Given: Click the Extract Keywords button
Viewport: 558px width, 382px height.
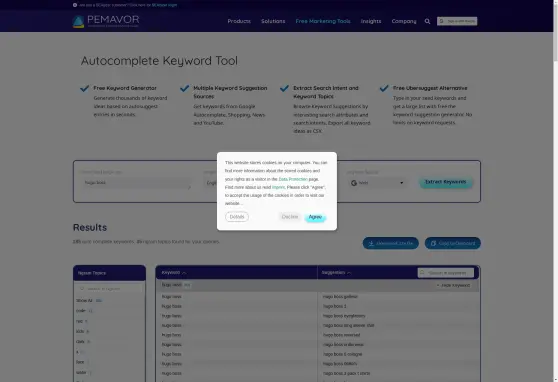Looking at the screenshot, I should click(x=446, y=182).
